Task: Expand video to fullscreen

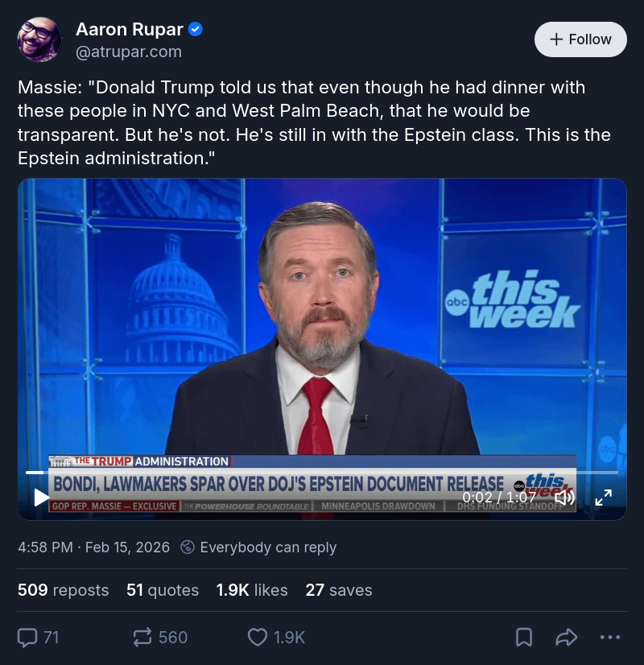Action: (603, 497)
